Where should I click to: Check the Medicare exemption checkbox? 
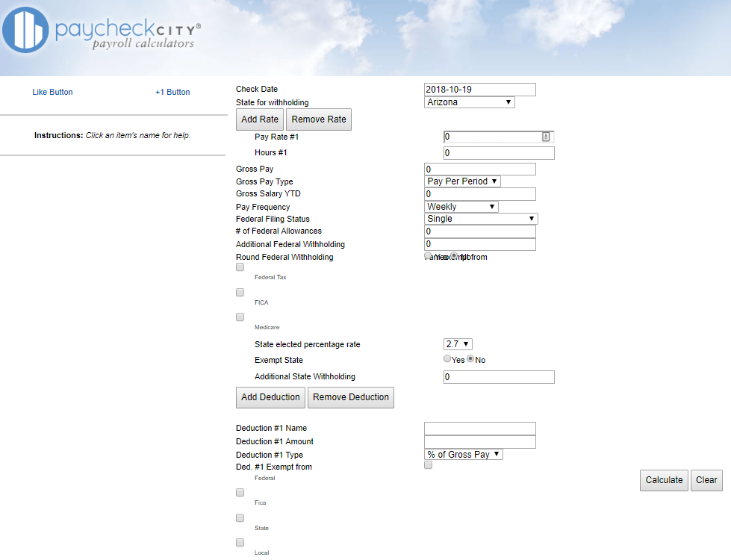[x=240, y=317]
